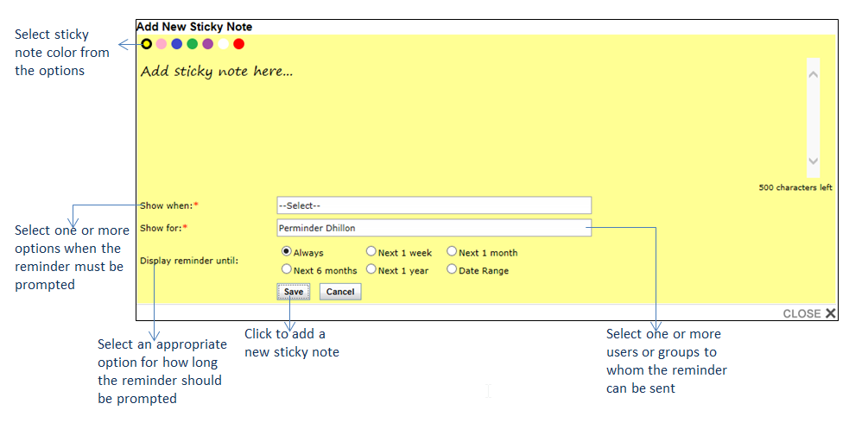The height and width of the screenshot is (429, 868).
Task: Click the text area scroll up arrow
Action: (814, 74)
